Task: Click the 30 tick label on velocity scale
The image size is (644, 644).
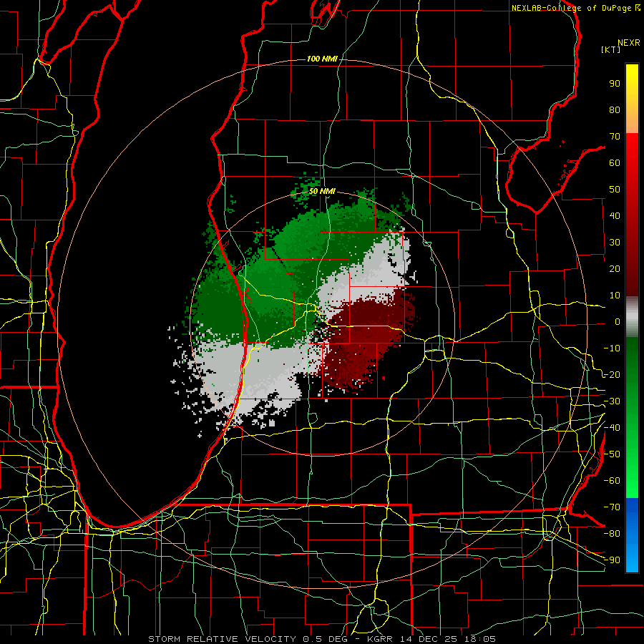Action: click(x=615, y=243)
